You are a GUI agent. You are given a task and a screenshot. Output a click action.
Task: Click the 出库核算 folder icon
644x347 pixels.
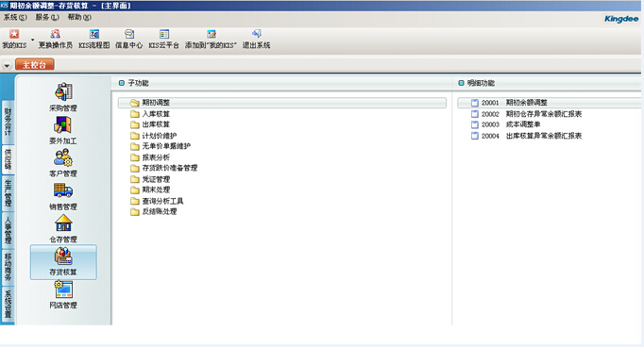coord(135,124)
